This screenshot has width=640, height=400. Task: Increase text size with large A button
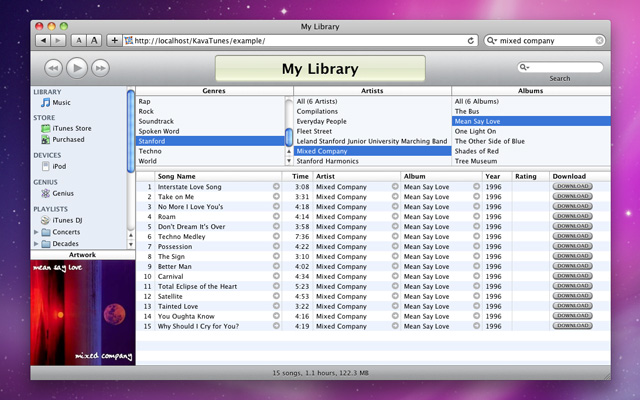point(94,40)
